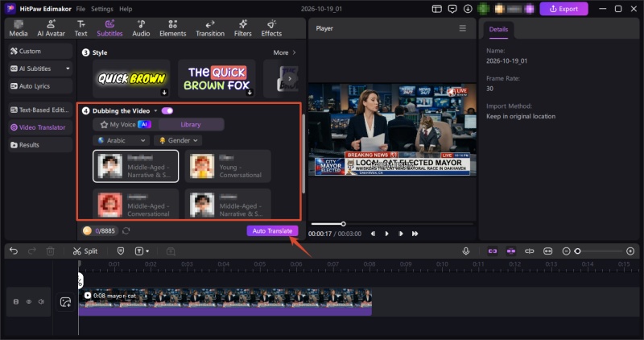Open Text-Based Editing section
This screenshot has height=340, width=644.
40,110
